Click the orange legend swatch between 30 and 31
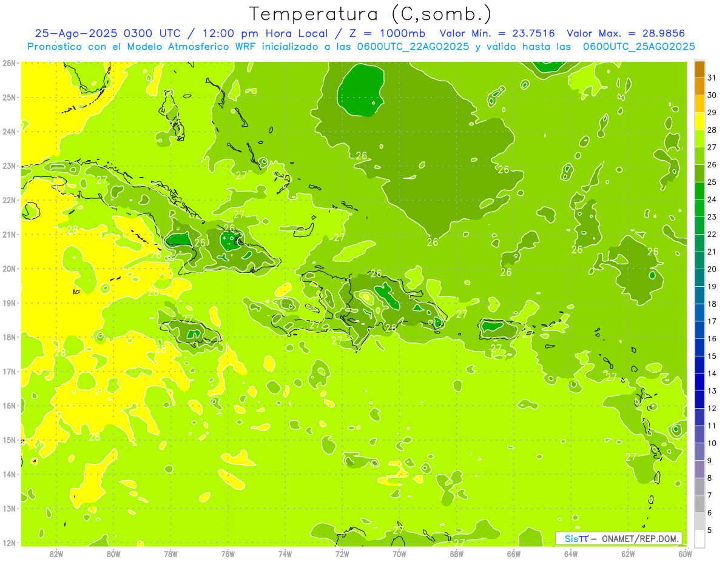 click(x=699, y=87)
